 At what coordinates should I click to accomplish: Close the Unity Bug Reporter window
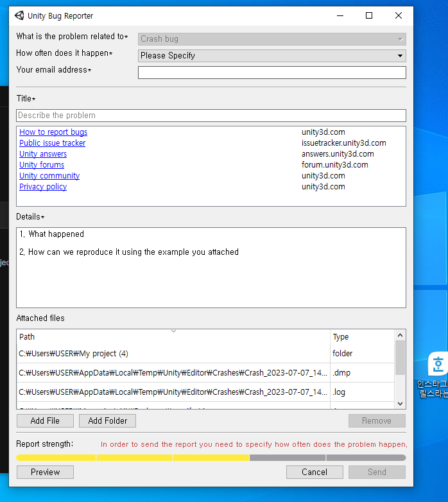(x=399, y=15)
